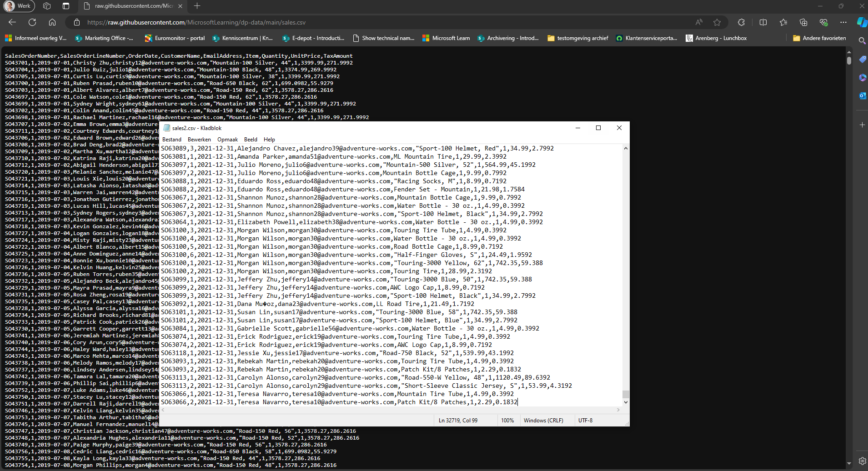
Task: Click the browser page scrollbar thumb
Action: 849,60
